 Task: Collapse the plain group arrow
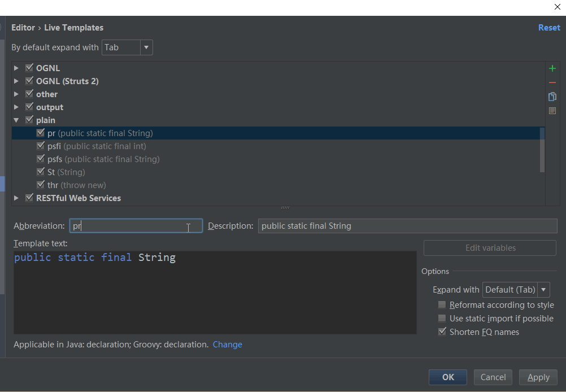[x=16, y=120]
